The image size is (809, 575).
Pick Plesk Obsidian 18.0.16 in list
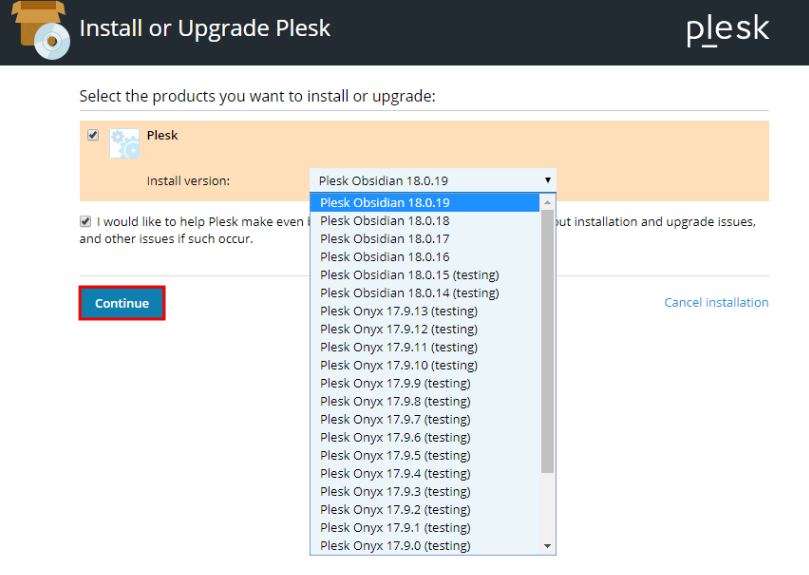tap(425, 257)
